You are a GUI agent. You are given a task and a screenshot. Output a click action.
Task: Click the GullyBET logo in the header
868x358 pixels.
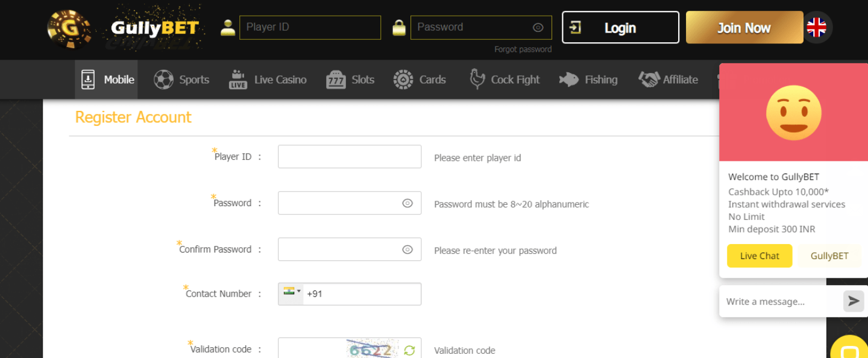125,28
